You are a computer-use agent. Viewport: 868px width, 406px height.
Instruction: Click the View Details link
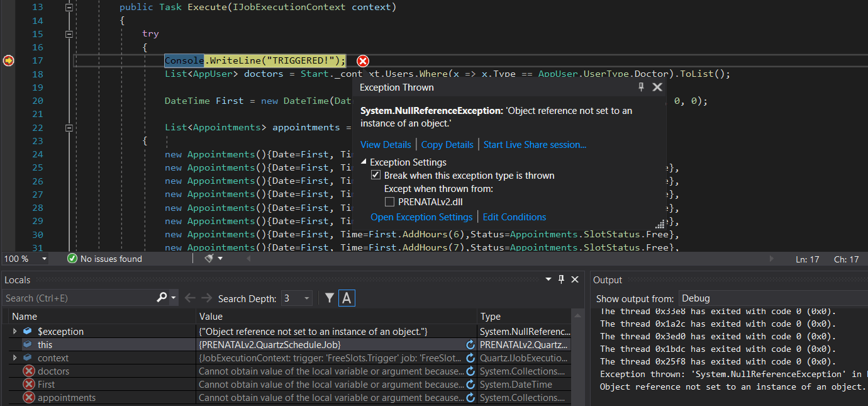(386, 145)
